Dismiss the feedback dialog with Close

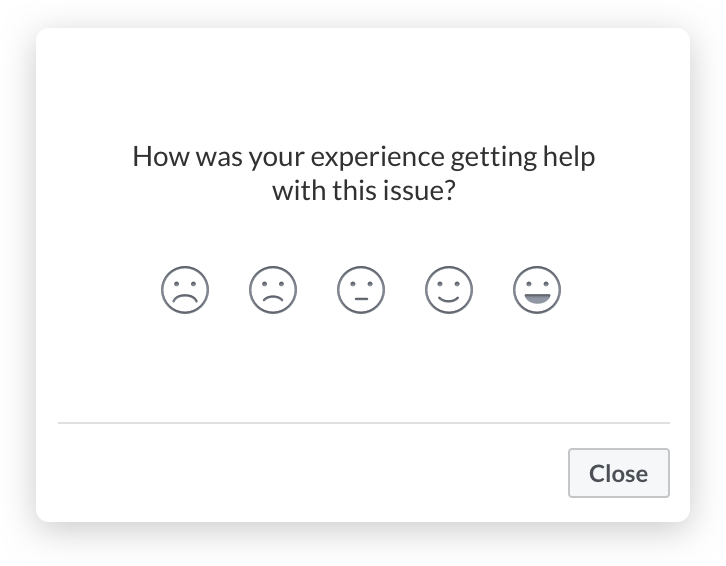(618, 473)
